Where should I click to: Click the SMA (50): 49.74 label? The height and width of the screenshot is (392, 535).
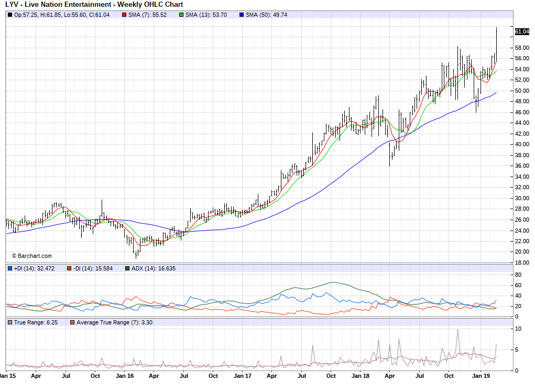coord(267,15)
